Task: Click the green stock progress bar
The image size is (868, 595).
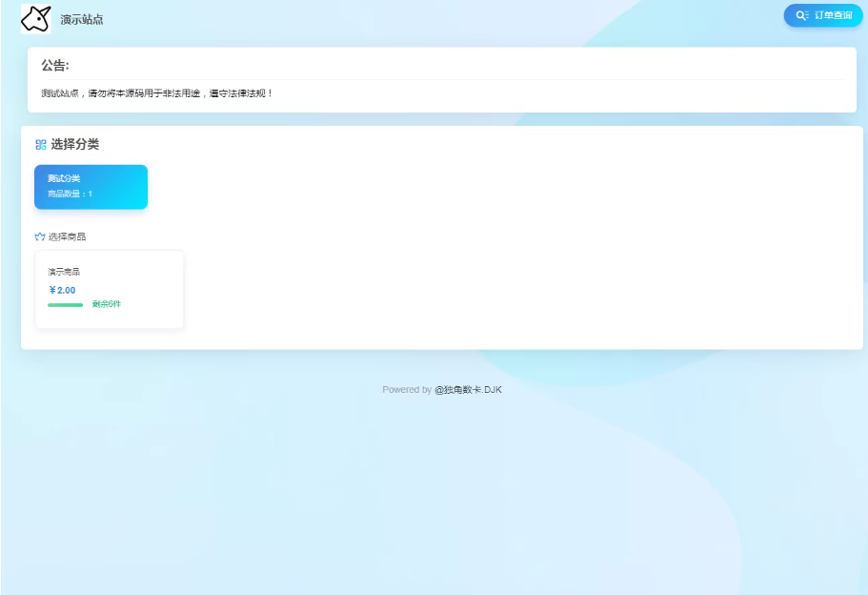Action: (65, 304)
